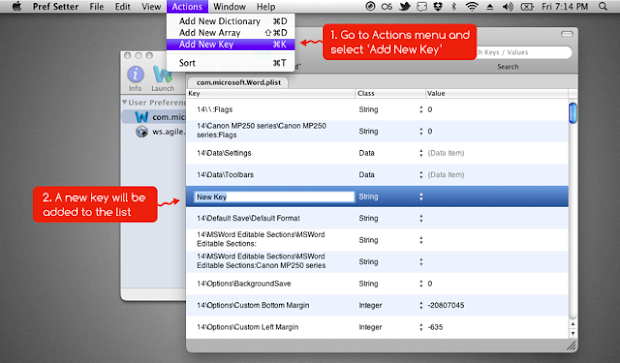620x363 pixels.
Task: Open the File menu
Action: click(x=96, y=7)
